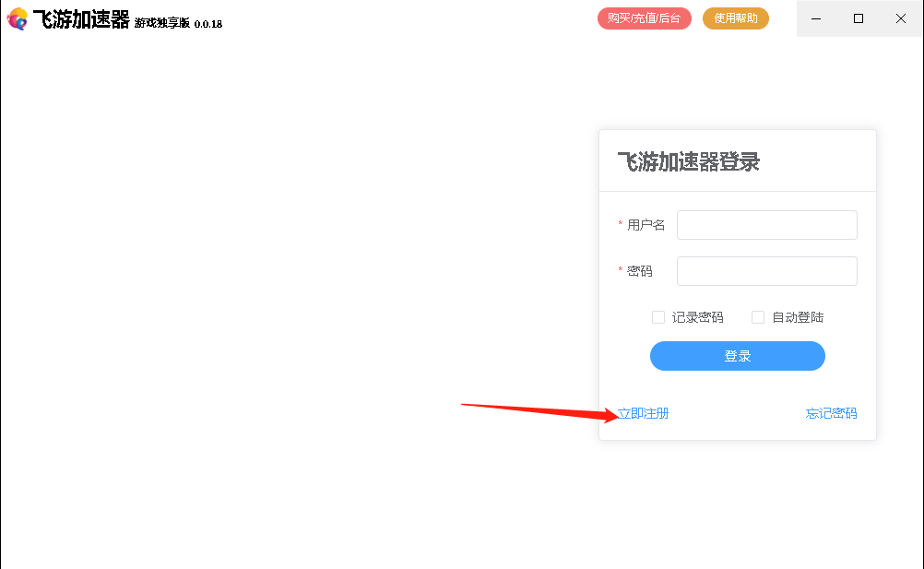Minimize the 飞游加速器 window
Viewport: 924px width, 569px height.
coord(816,18)
